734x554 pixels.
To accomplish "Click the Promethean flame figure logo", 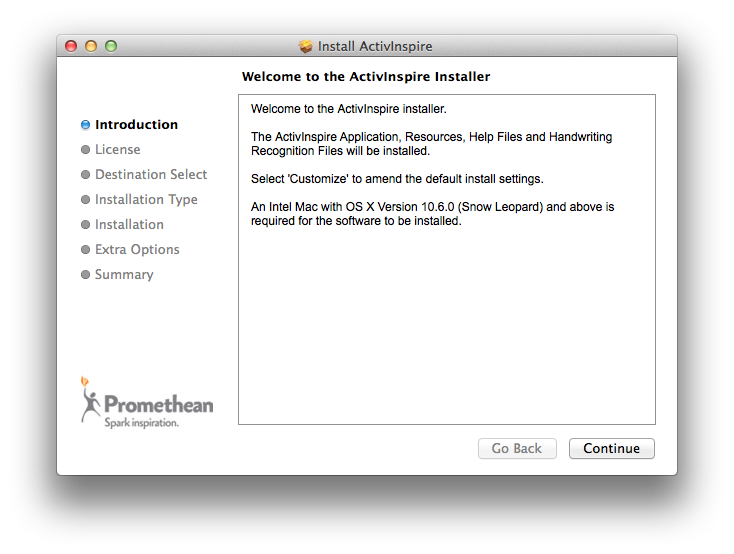I will tap(91, 398).
